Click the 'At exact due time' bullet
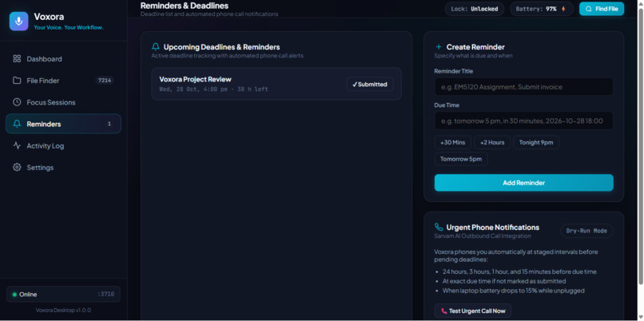Image resolution: width=644 pixels, height=321 pixels. [504, 281]
